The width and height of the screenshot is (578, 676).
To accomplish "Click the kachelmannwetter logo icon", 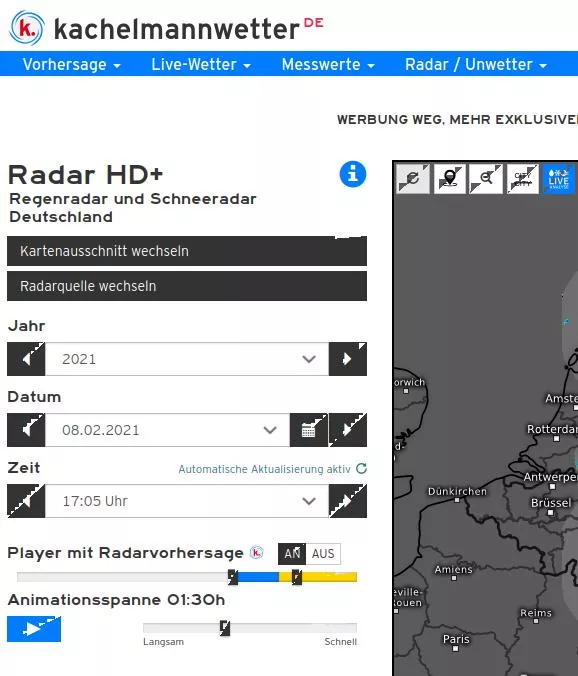I will [x=27, y=28].
